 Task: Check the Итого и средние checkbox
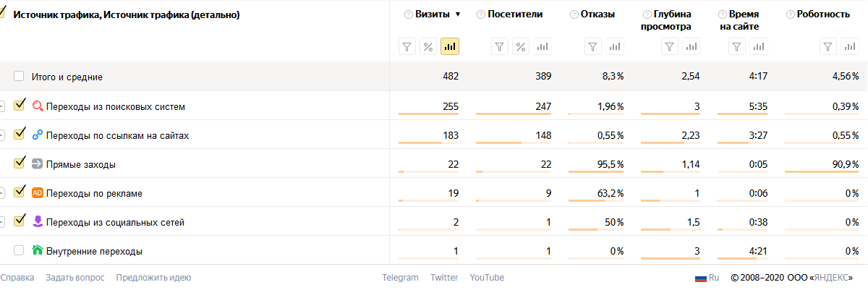click(19, 77)
